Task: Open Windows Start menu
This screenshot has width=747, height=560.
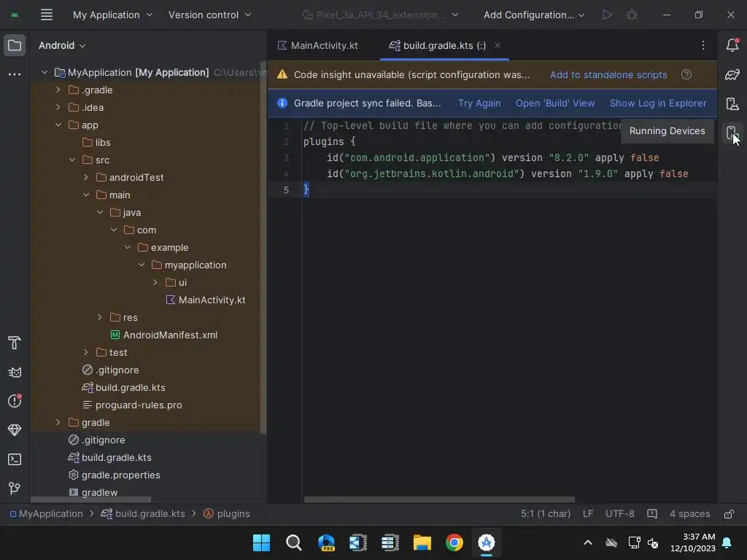Action: (x=261, y=542)
